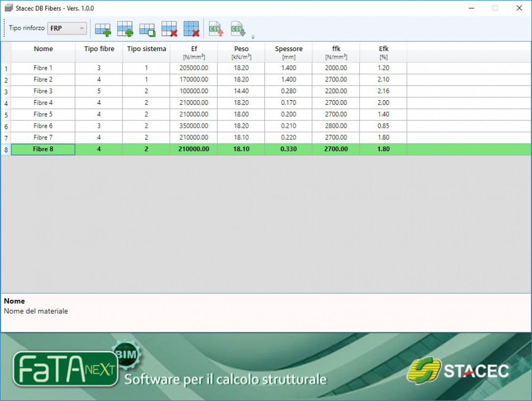This screenshot has width=532, height=401.
Task: Click Spessore value '0.210' in Fibre 6 row
Action: [x=288, y=126]
